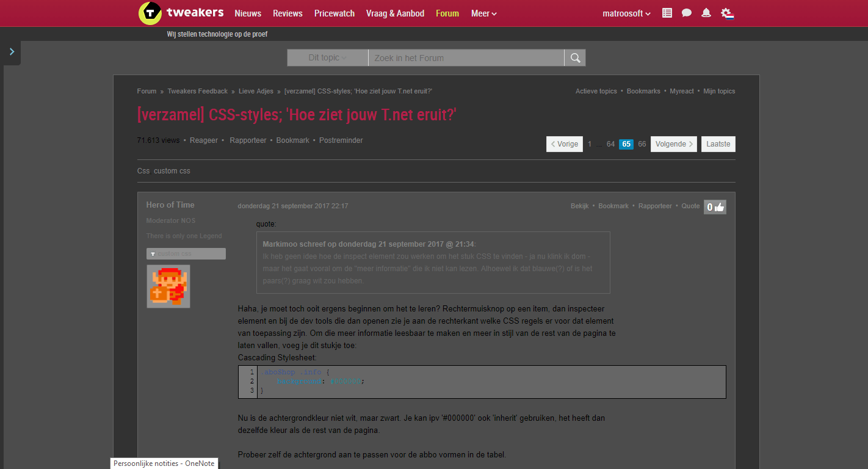The image size is (868, 469).
Task: Go to the Volgende page
Action: (674, 144)
